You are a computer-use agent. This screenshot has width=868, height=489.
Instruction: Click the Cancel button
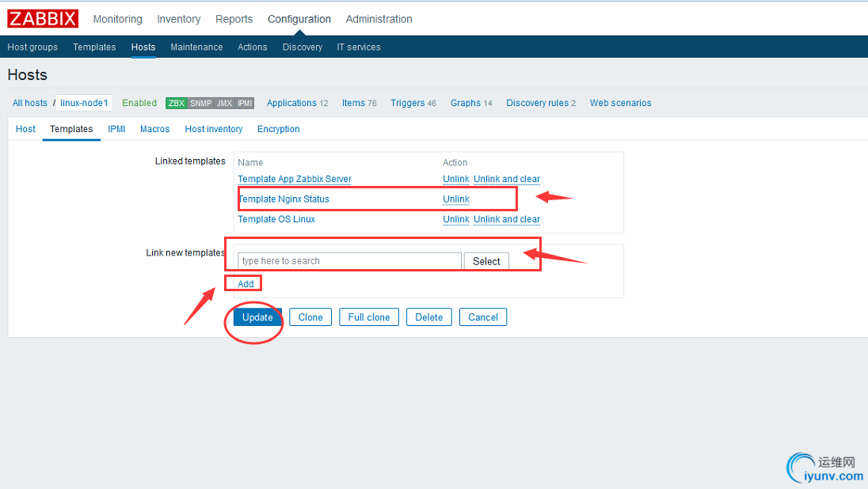483,317
